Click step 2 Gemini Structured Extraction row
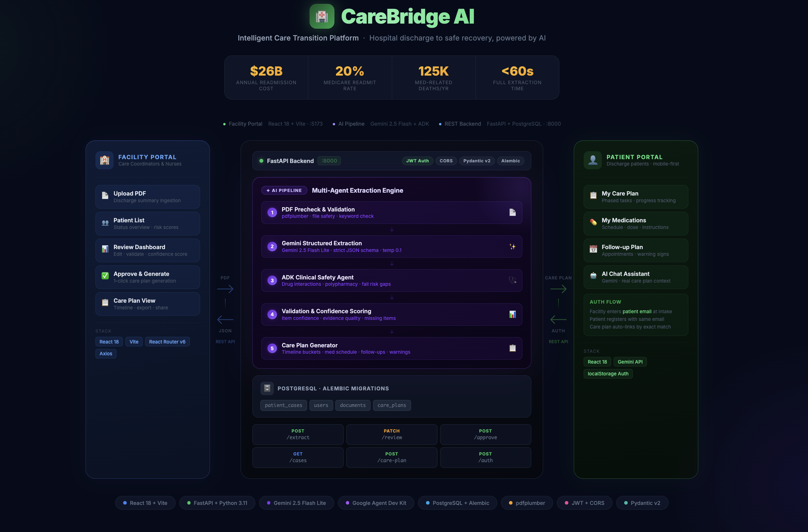 click(392, 247)
